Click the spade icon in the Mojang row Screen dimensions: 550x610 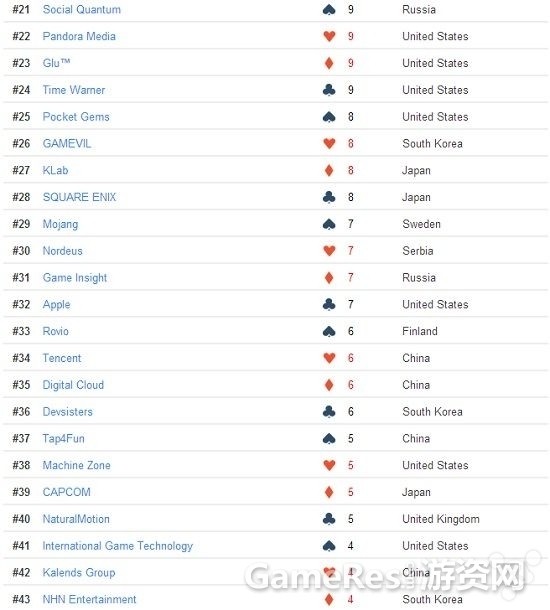329,224
